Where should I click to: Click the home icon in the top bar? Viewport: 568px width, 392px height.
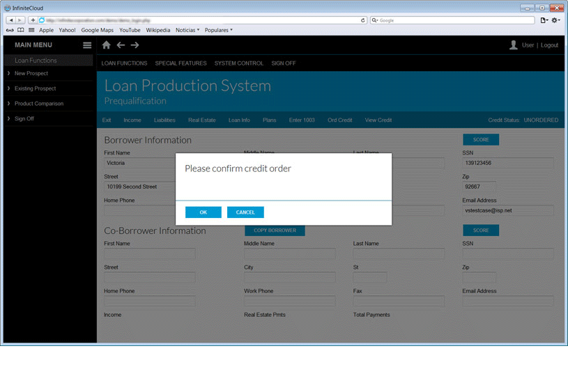coord(106,45)
